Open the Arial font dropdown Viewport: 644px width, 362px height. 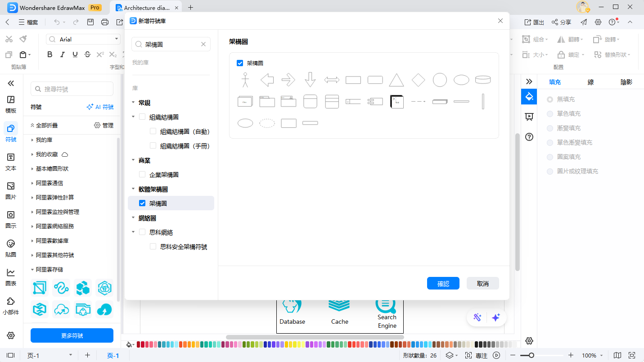117,39
